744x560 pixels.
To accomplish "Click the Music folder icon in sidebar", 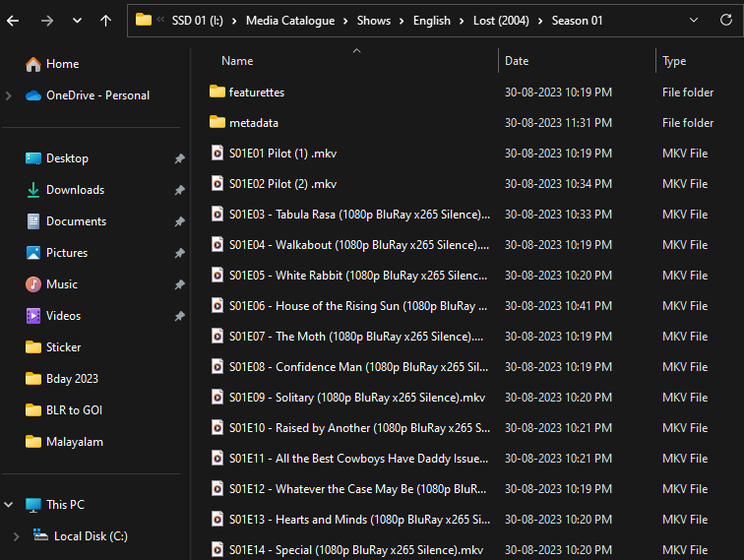I will click(x=33, y=284).
